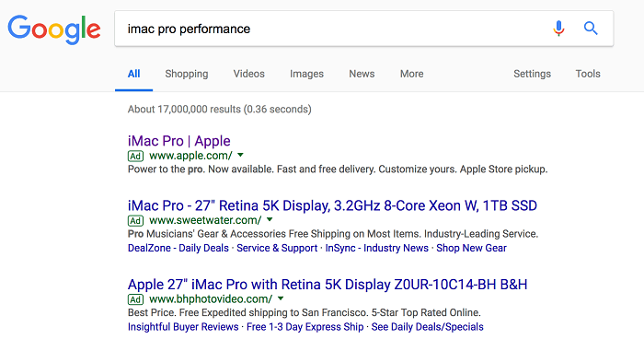Click the Ad badge beside www.apple.com
The height and width of the screenshot is (339, 644).
135,156
